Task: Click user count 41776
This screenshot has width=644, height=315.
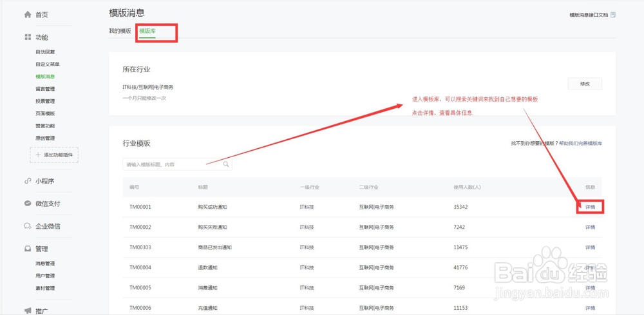Action: pyautogui.click(x=460, y=267)
